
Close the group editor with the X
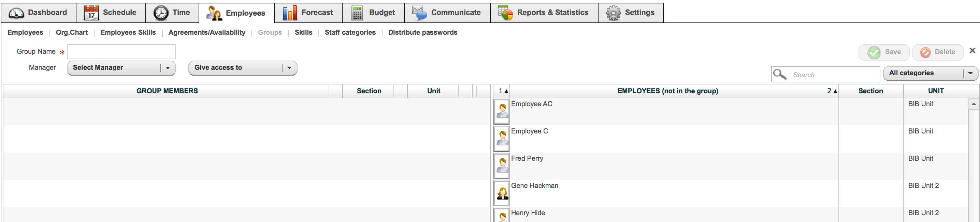972,50
